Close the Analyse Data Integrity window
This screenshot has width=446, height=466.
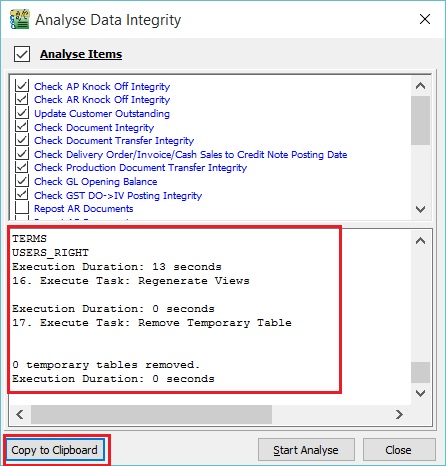(425, 19)
